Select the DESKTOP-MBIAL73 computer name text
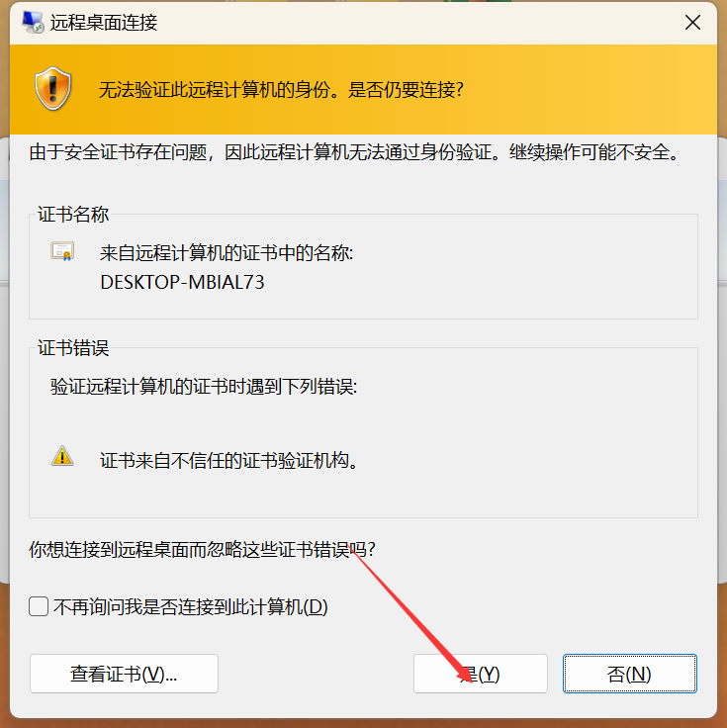This screenshot has height=728, width=727. click(182, 282)
